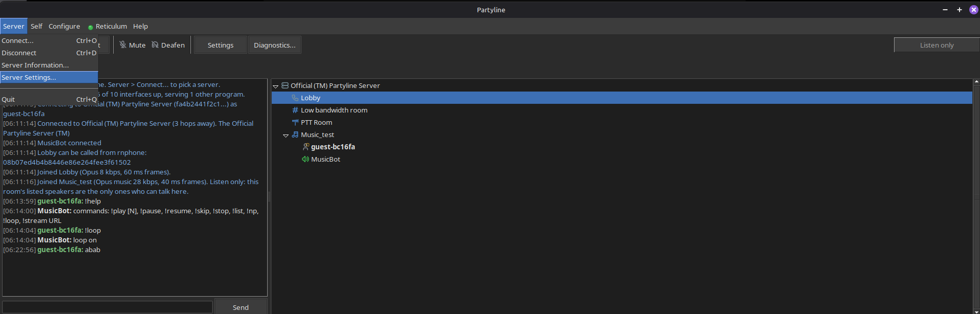980x314 pixels.
Task: Open the Diagnostics... button
Action: pos(275,45)
